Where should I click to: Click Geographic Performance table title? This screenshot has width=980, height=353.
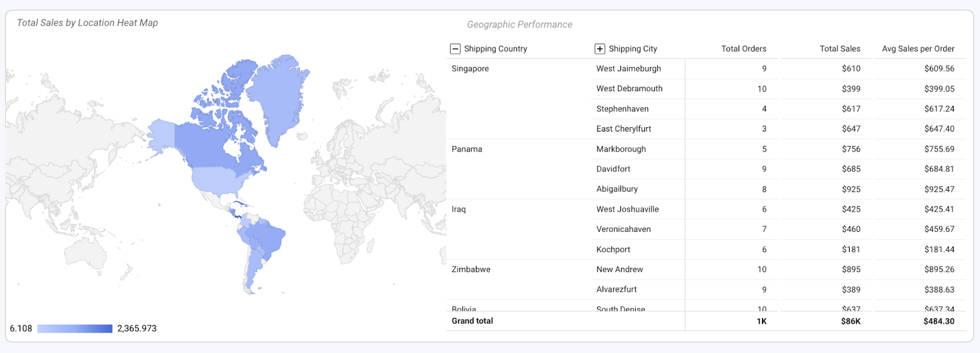tap(519, 24)
